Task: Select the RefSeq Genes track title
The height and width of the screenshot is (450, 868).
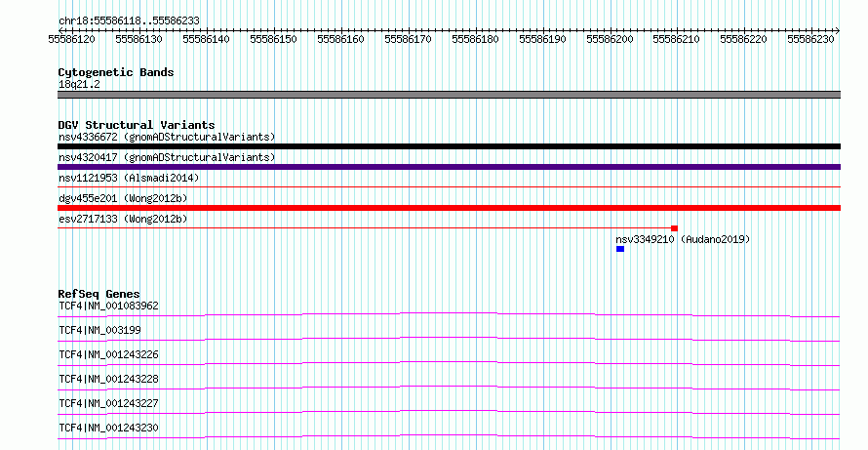Action: pyautogui.click(x=99, y=294)
